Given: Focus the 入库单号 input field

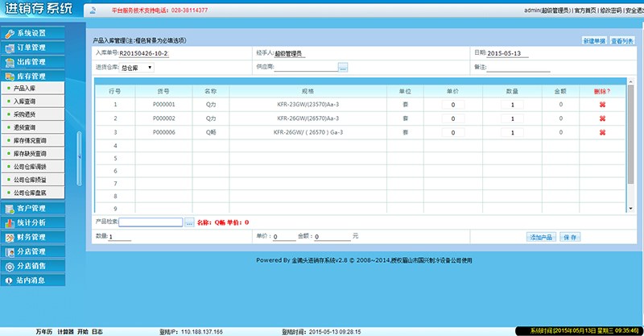Looking at the screenshot, I should [x=144, y=53].
